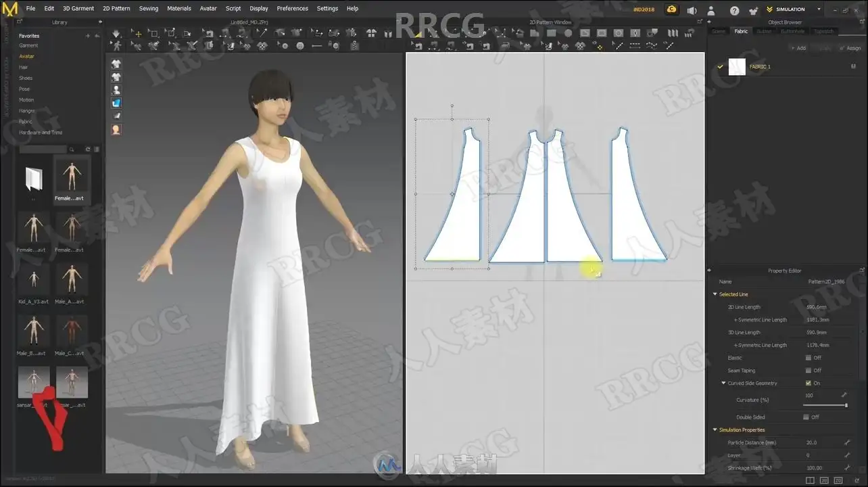Collapse the Simulation Properties section
The image size is (868, 487).
pos(715,430)
